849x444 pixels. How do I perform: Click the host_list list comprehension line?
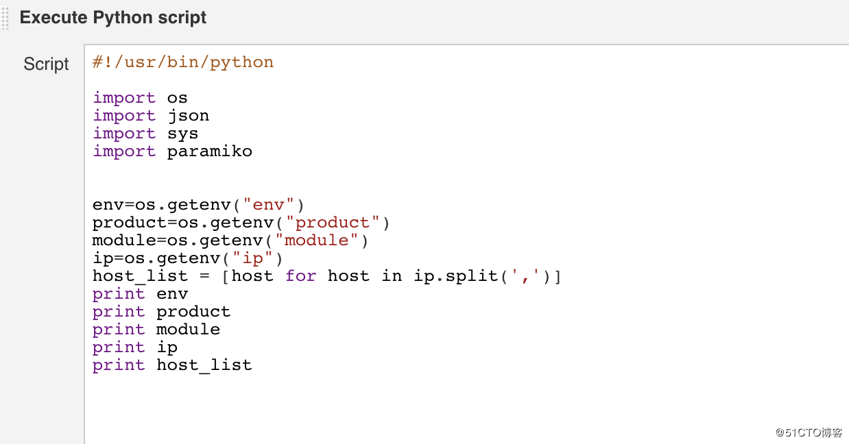click(326, 276)
